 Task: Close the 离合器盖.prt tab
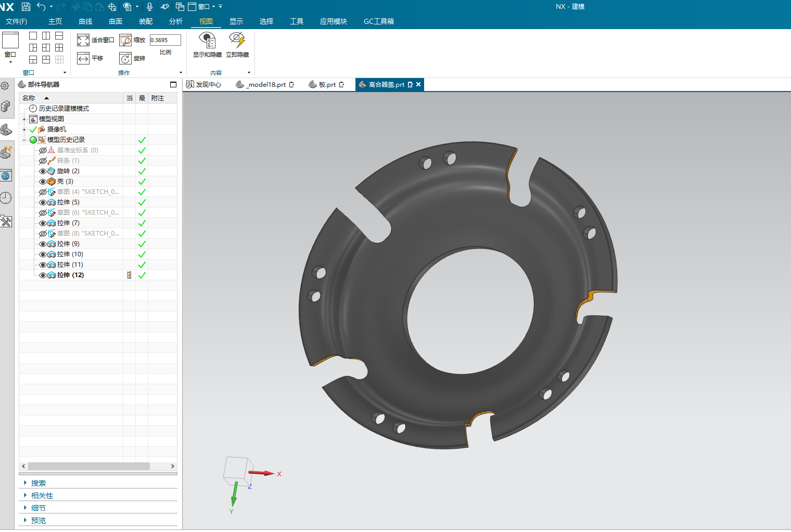pos(418,84)
